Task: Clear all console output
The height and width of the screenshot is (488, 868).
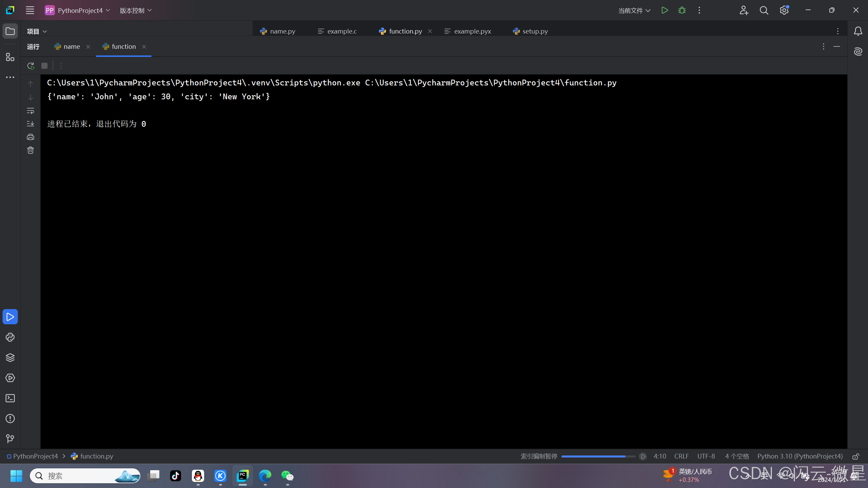Action: pyautogui.click(x=31, y=150)
